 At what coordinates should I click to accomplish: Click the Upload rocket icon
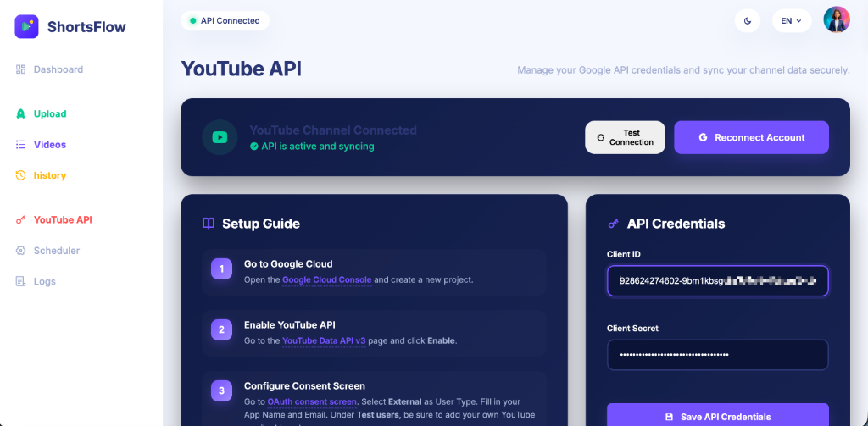(x=20, y=114)
